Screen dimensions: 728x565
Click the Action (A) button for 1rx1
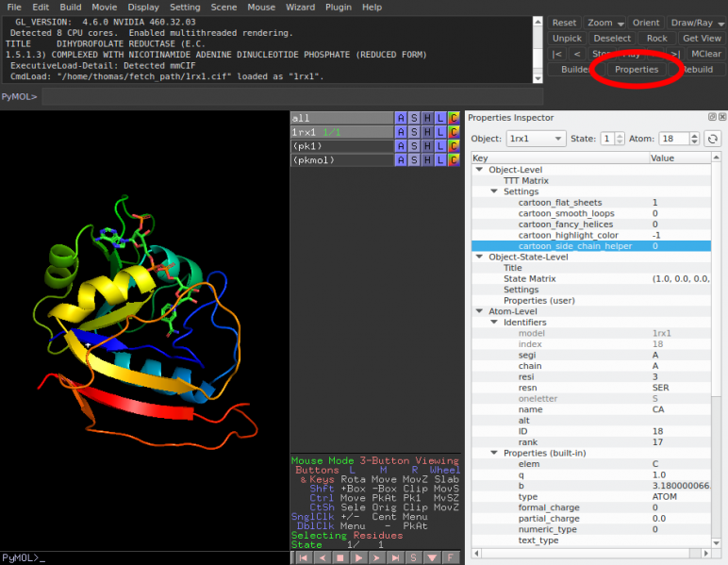coord(402,133)
